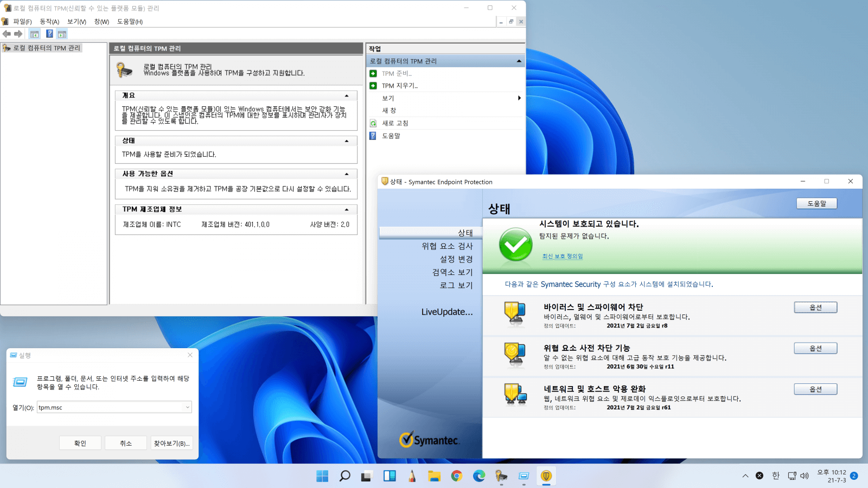This screenshot has width=868, height=488.
Task: Collapse the 상태 section in TPM window
Action: point(347,141)
